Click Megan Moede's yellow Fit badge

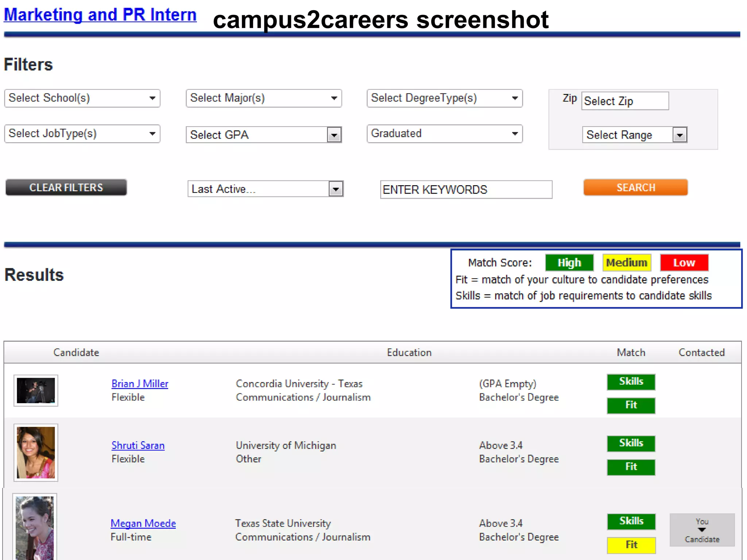pyautogui.click(x=631, y=545)
